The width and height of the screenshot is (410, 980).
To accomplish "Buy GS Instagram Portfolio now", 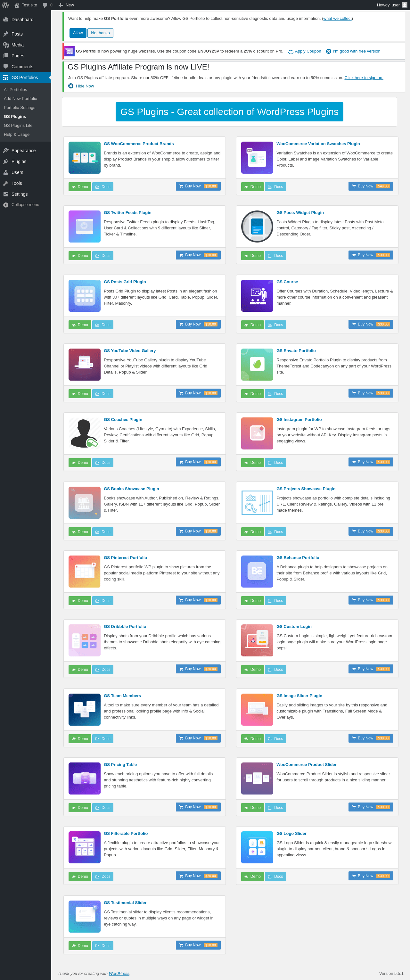I will [x=371, y=462].
